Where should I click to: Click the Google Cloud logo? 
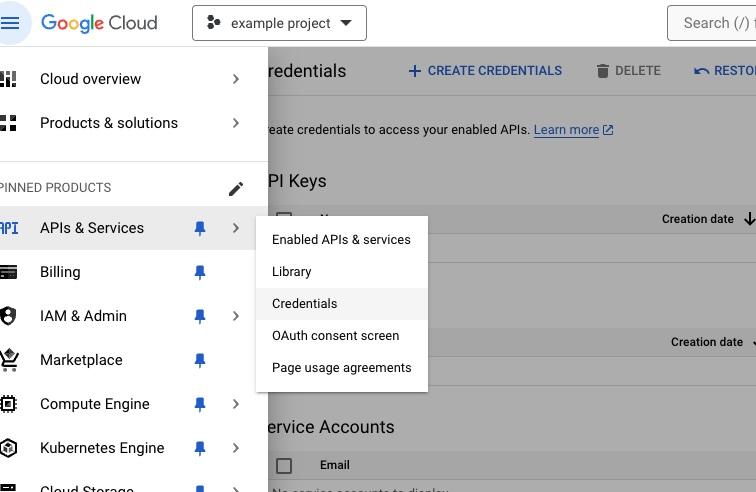[x=99, y=23]
